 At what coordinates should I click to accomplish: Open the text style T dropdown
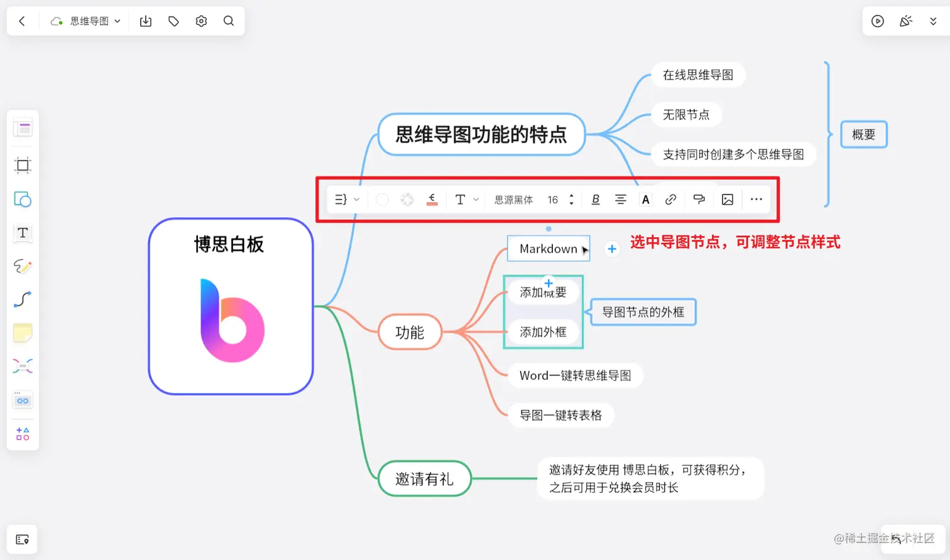click(466, 200)
